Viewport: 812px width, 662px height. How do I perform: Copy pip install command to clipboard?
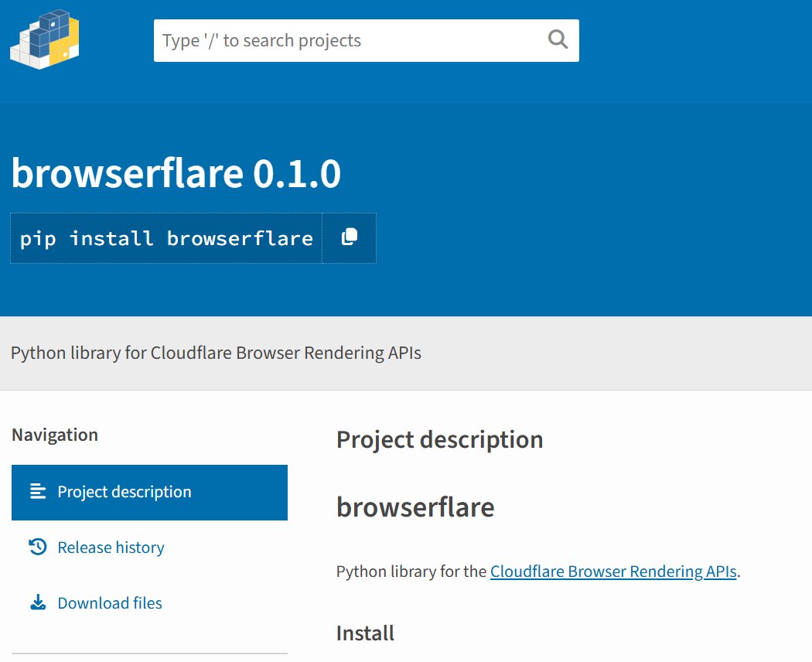click(x=350, y=237)
